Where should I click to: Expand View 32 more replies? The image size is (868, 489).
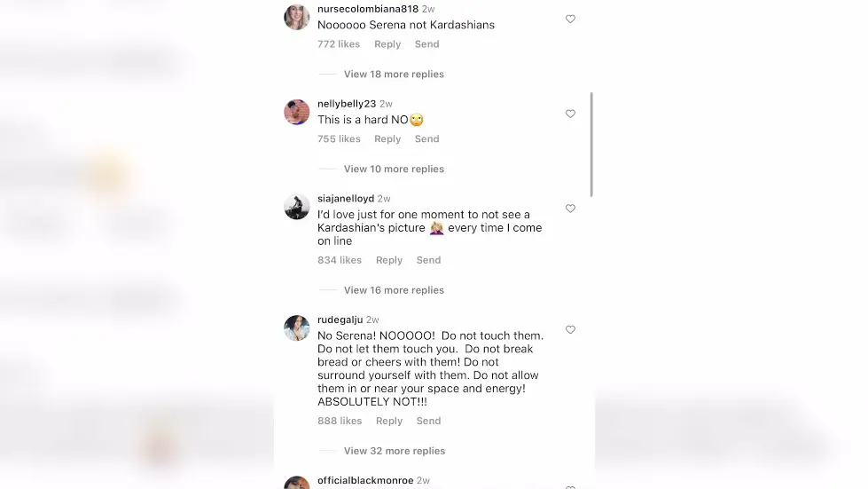point(394,451)
